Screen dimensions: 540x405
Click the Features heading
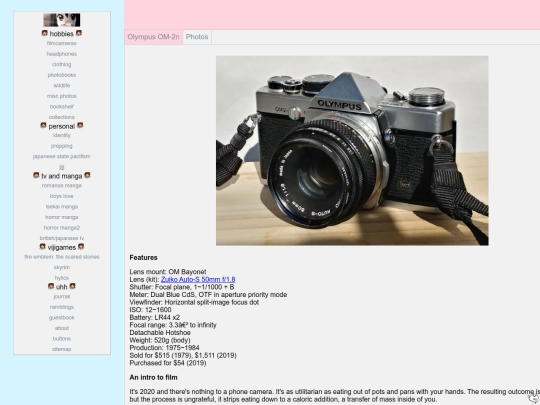pos(143,258)
